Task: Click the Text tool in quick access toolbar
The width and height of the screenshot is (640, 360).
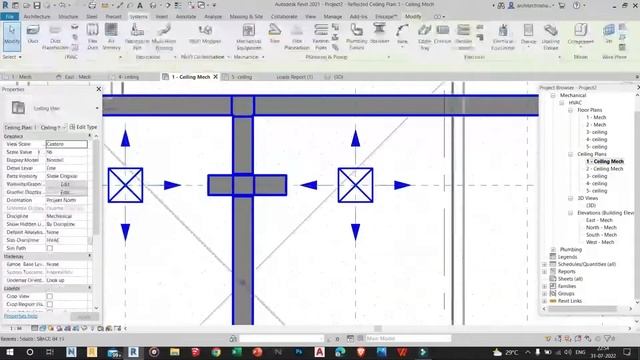Action: (x=140, y=5)
